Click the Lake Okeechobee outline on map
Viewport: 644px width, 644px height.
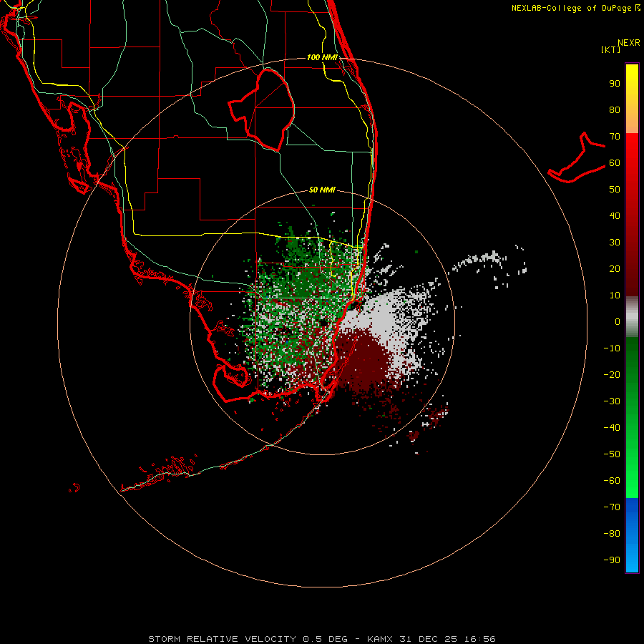pyautogui.click(x=263, y=109)
